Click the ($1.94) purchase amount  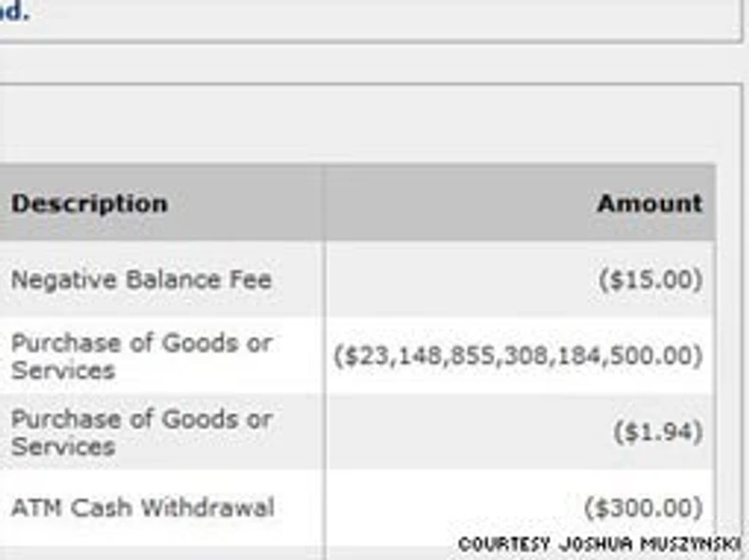(657, 432)
